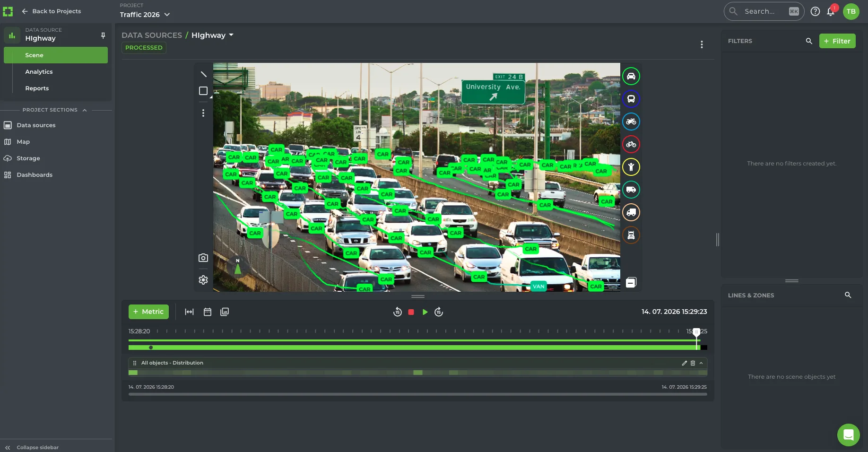The image size is (868, 452).
Task: Toggle bicycle class visibility
Action: click(x=631, y=144)
